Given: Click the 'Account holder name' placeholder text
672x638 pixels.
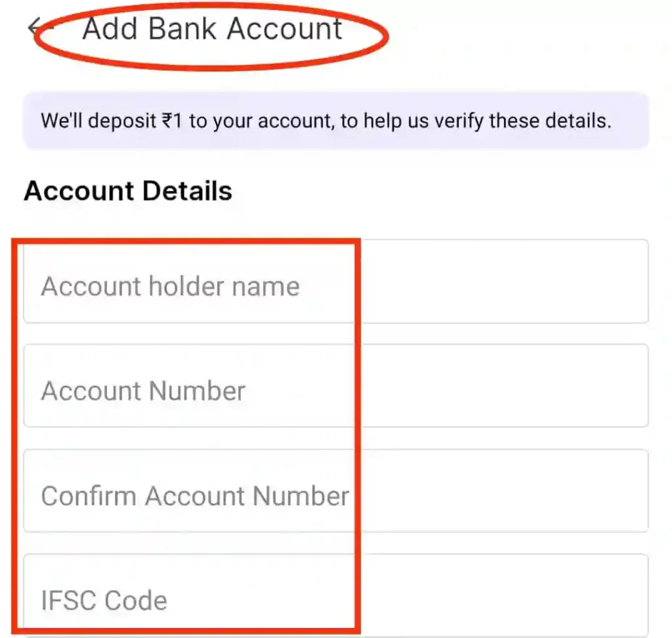Looking at the screenshot, I should [170, 287].
